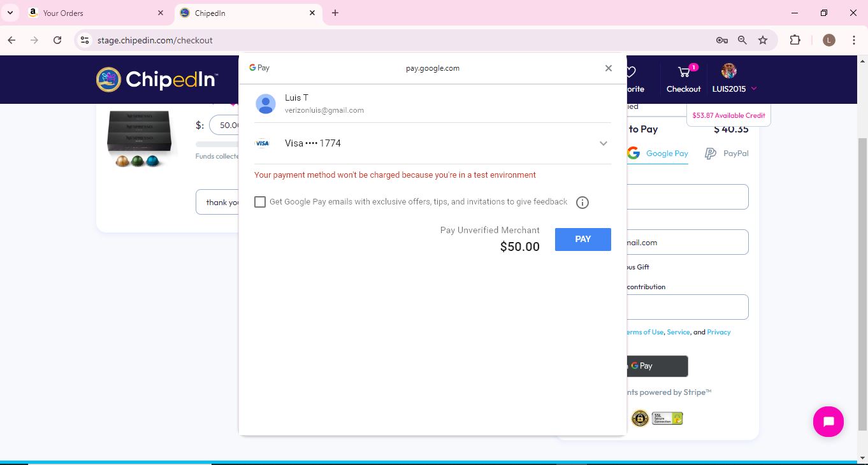Image resolution: width=868 pixels, height=465 pixels.
Task: Click the Visa card logo
Action: click(262, 143)
